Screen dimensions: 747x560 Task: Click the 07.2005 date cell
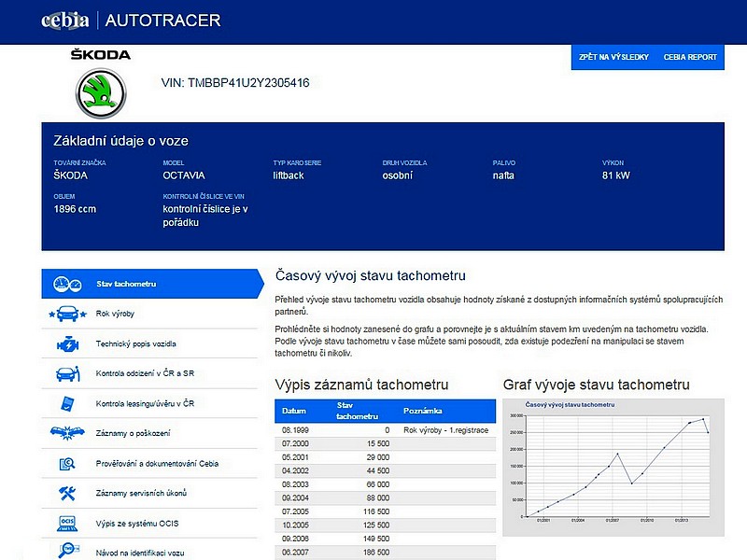click(x=295, y=511)
